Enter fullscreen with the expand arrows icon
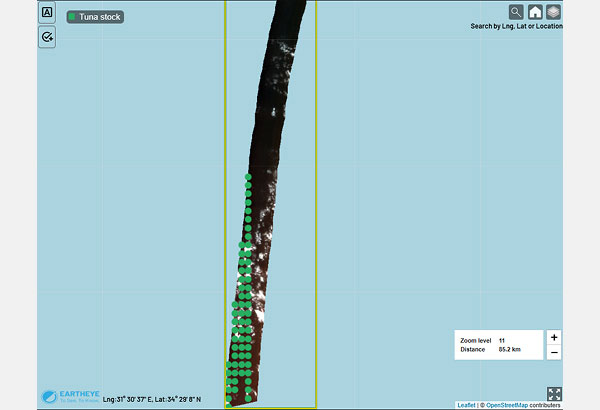600x410 pixels. tap(554, 394)
